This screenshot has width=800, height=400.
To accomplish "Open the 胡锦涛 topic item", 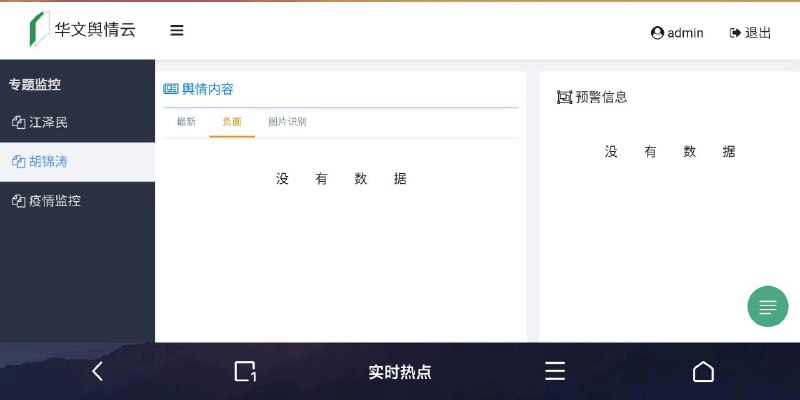I will [78, 162].
